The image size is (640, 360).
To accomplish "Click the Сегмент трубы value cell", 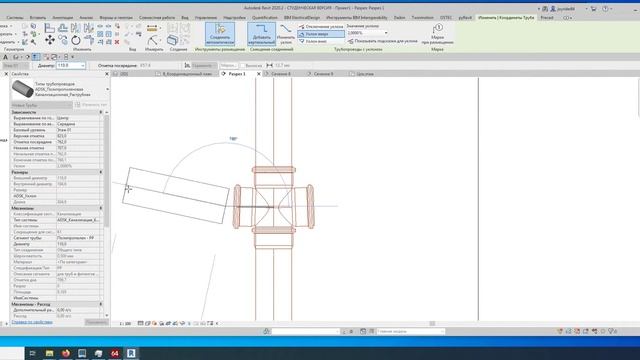I will (x=78, y=238).
